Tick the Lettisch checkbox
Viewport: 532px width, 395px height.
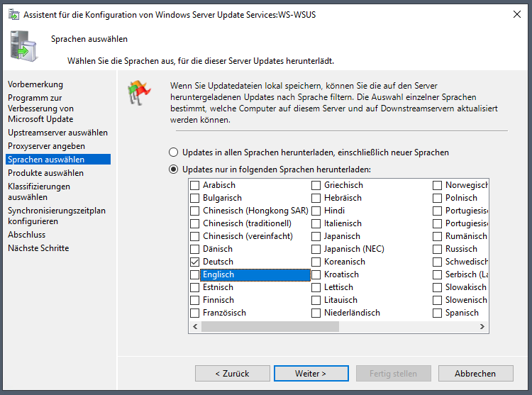tap(316, 287)
